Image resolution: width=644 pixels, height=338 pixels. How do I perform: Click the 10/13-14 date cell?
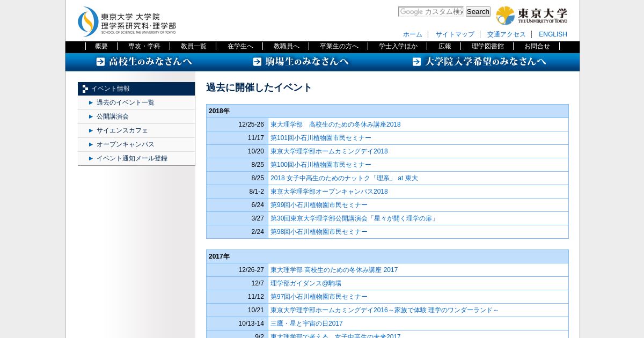(x=237, y=324)
